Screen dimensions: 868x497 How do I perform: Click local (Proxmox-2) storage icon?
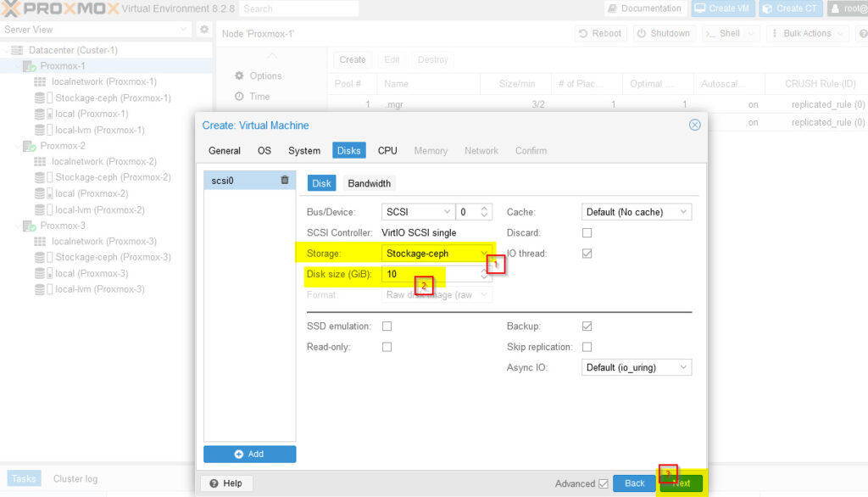44,194
